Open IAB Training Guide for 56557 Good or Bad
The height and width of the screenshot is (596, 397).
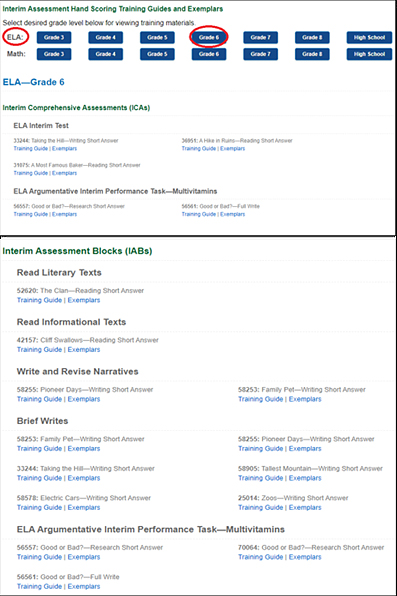(39, 557)
